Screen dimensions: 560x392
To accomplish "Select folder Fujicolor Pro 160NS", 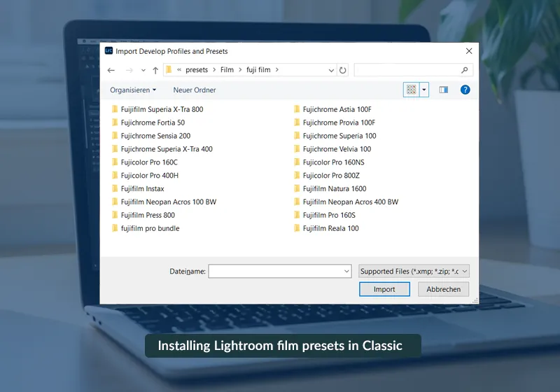I will tap(329, 162).
